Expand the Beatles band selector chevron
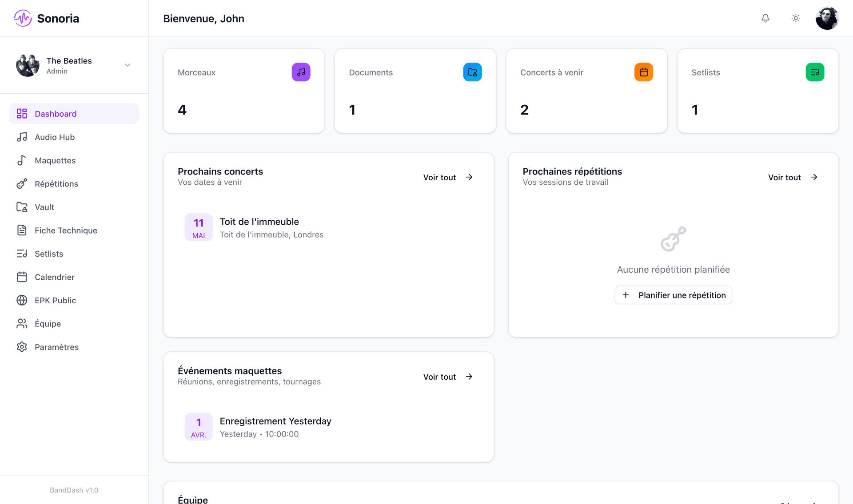The height and width of the screenshot is (504, 853). (128, 65)
